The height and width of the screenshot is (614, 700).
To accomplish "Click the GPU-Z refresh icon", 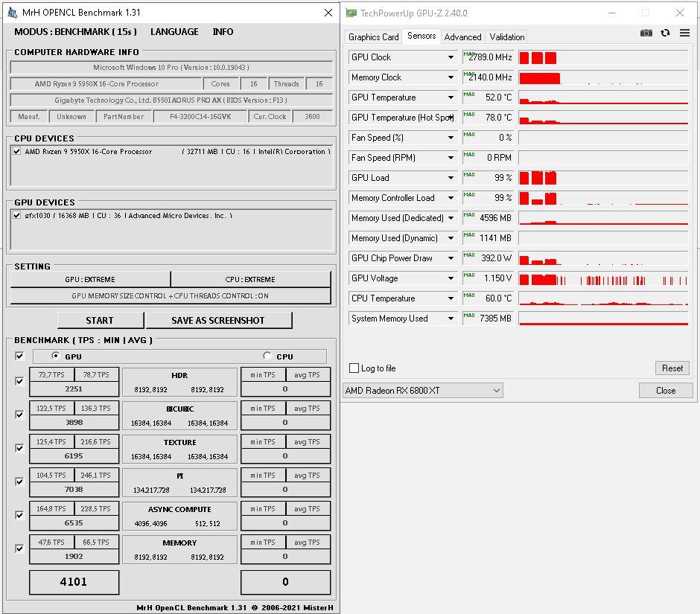I will [665, 33].
